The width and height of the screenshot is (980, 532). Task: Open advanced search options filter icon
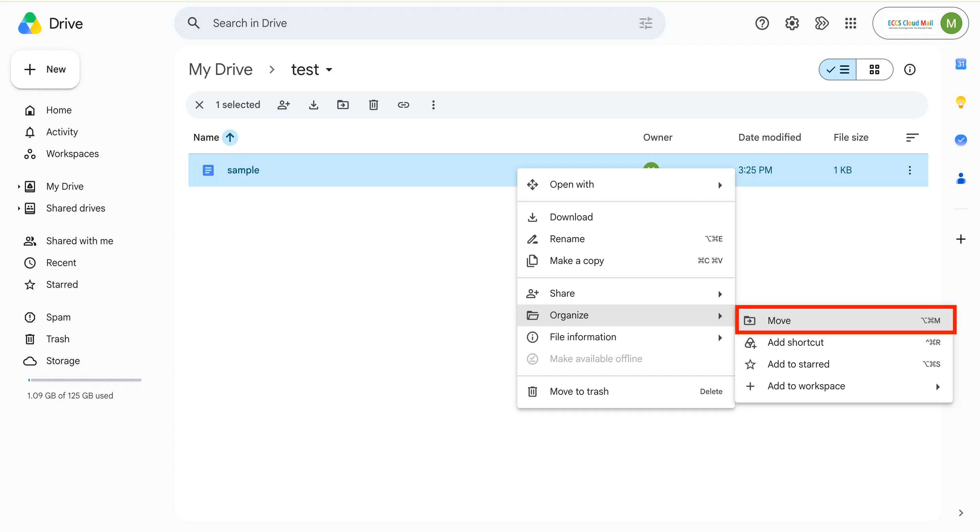coord(646,23)
